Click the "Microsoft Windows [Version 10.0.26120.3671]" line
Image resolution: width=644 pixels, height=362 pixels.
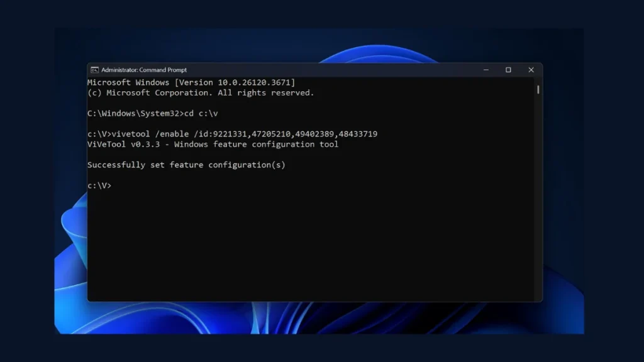coord(191,82)
